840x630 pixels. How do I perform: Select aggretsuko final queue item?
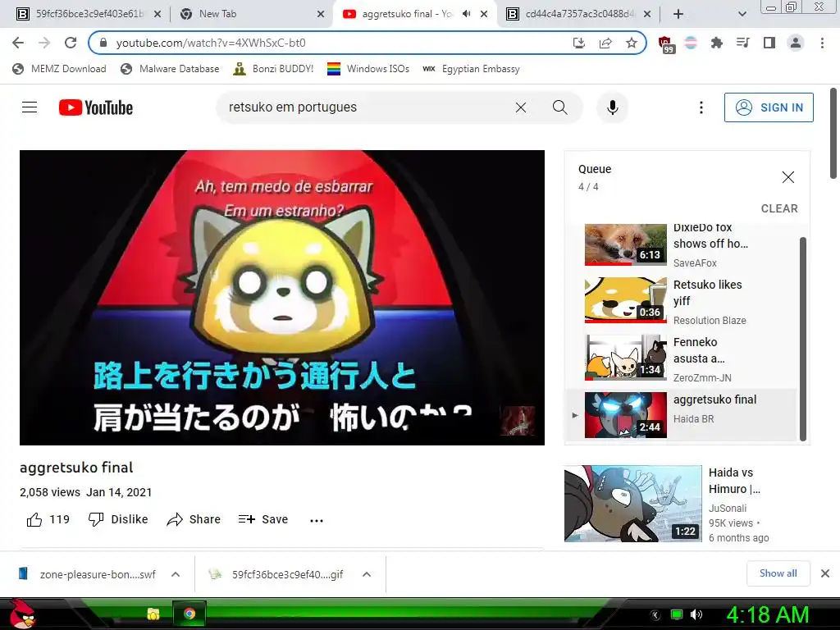coord(680,415)
